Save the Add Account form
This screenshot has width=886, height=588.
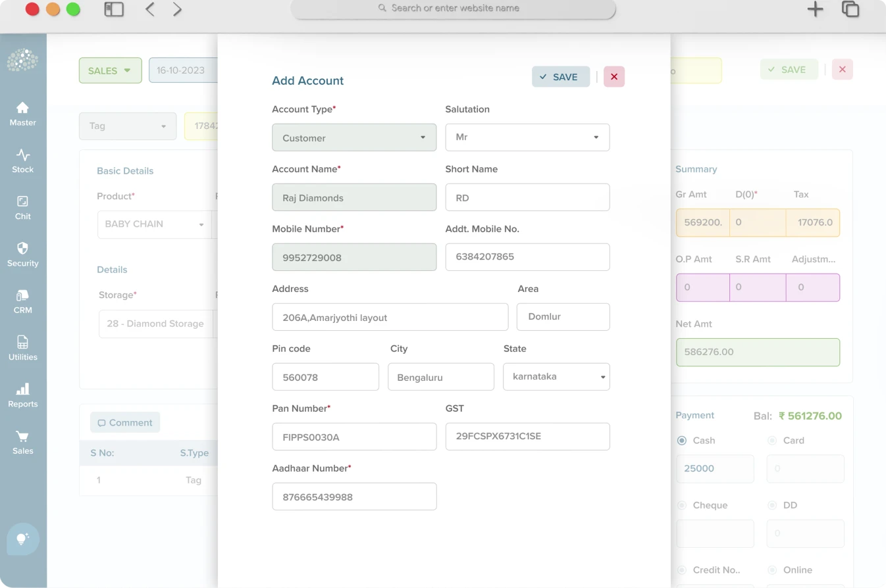click(560, 76)
